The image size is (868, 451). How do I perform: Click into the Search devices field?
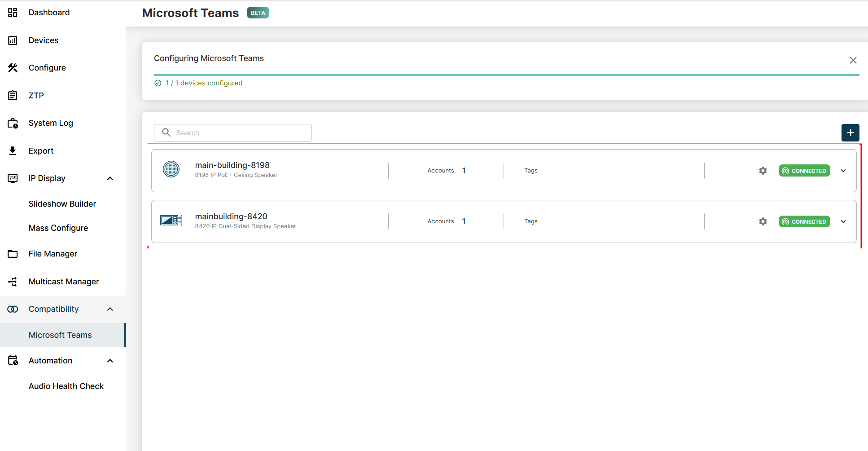[238, 133]
